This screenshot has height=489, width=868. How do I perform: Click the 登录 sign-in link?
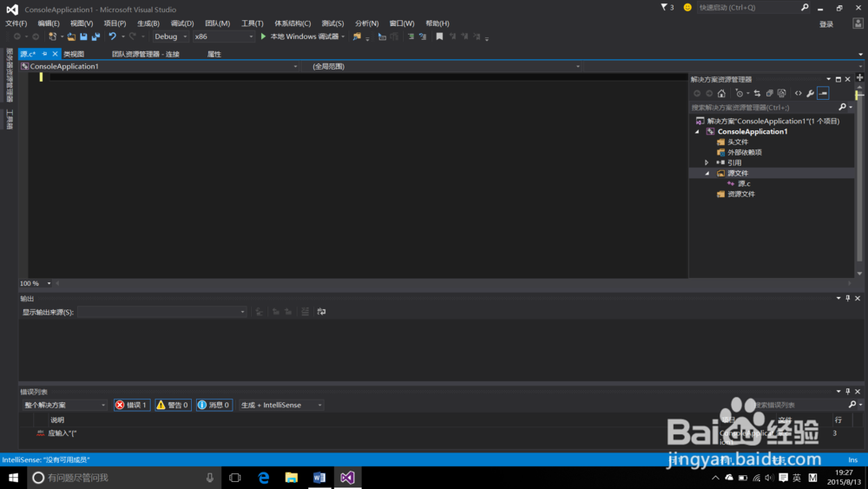point(826,24)
